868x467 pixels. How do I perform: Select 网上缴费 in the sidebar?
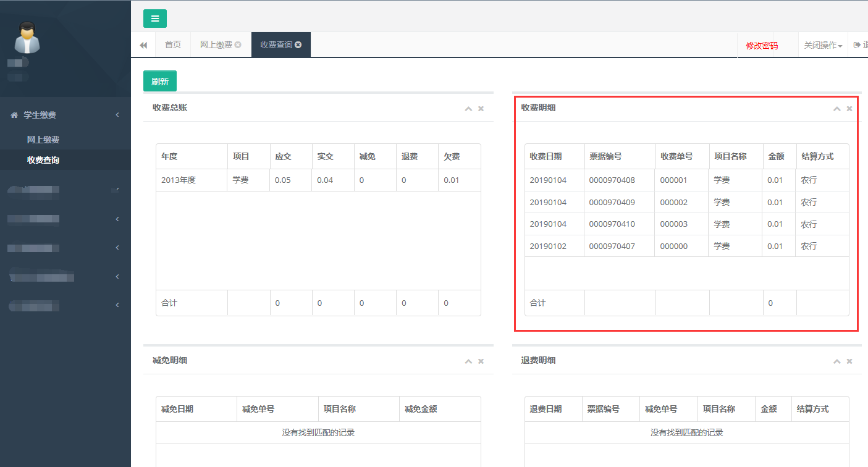pos(43,140)
